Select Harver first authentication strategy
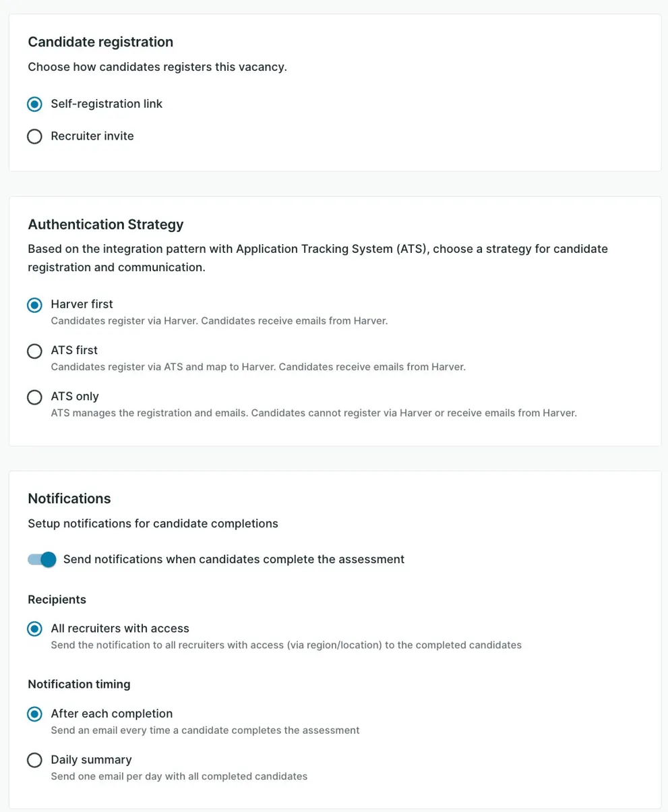Screen dimensions: 668x812 pyautogui.click(x=34, y=305)
